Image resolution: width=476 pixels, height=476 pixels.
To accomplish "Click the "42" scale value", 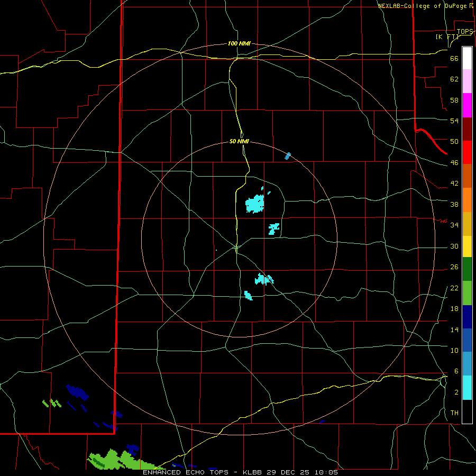I will click(x=454, y=184).
